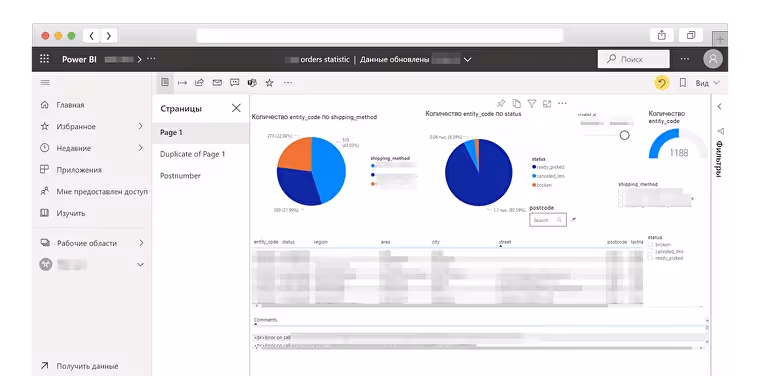The height and width of the screenshot is (376, 760).
Task: Open the Power BI app launcher grid
Action: [x=44, y=59]
